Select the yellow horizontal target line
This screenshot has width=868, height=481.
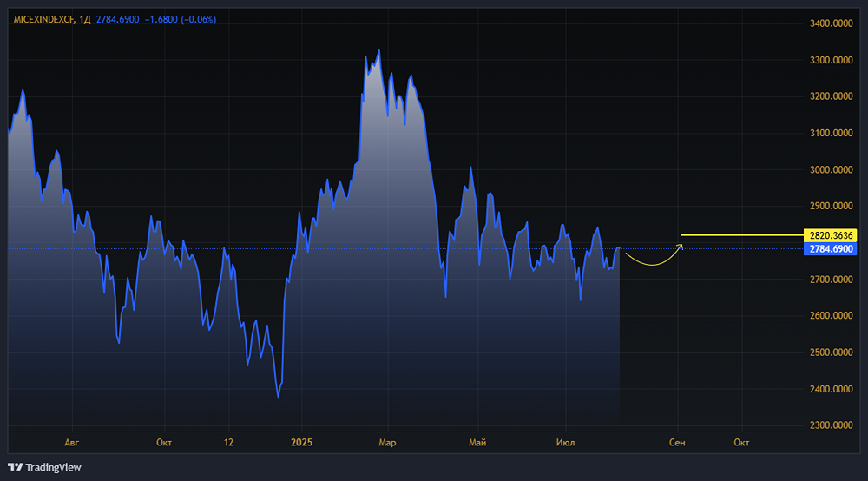click(738, 235)
